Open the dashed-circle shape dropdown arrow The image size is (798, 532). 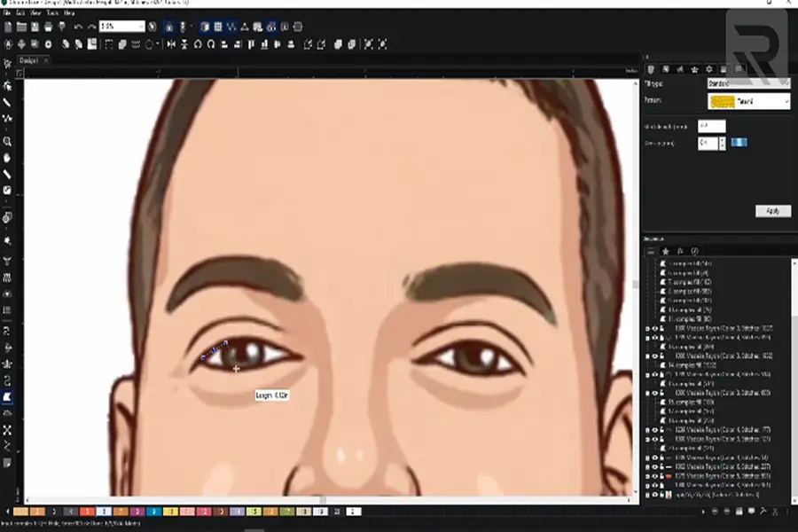pos(157,45)
